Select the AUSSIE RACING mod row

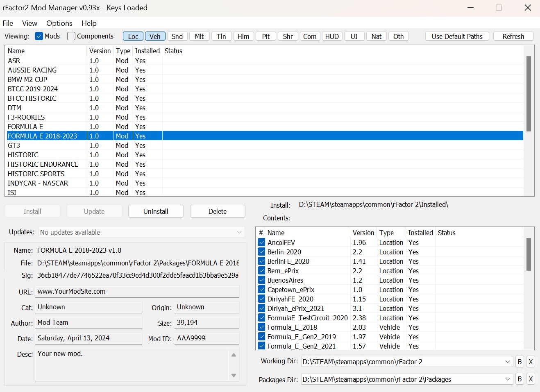tap(265, 70)
